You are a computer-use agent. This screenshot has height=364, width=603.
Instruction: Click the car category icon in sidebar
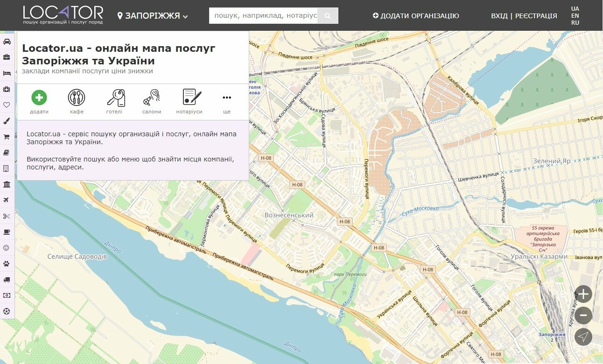7,42
